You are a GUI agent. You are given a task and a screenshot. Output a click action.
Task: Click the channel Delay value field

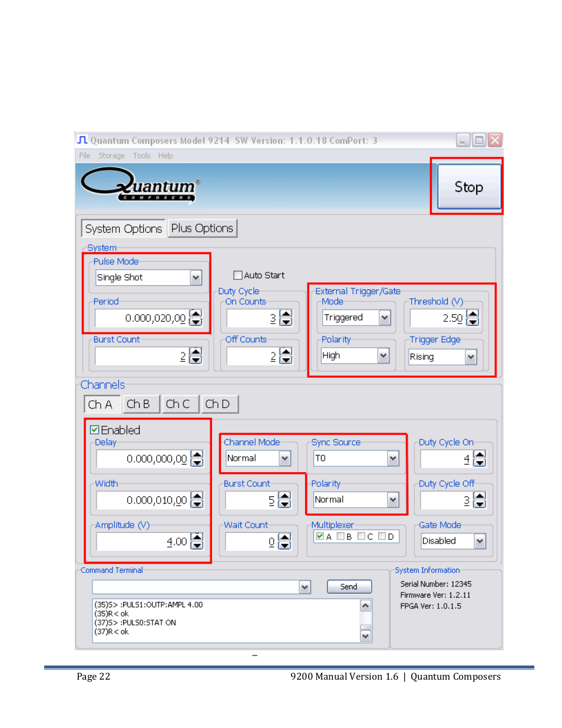143,459
